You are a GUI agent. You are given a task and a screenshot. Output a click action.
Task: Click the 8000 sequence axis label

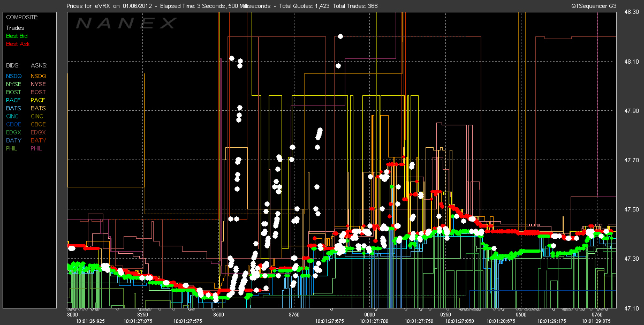coord(73,315)
